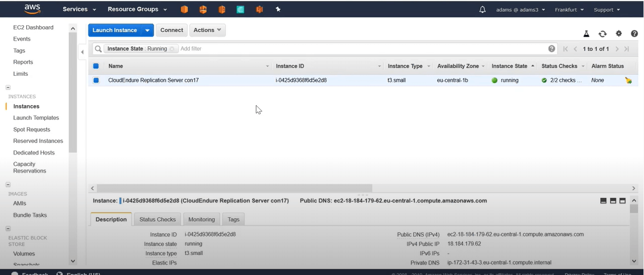Viewport: 644px width, 275px height.
Task: Open the notifications bell
Action: tap(482, 9)
